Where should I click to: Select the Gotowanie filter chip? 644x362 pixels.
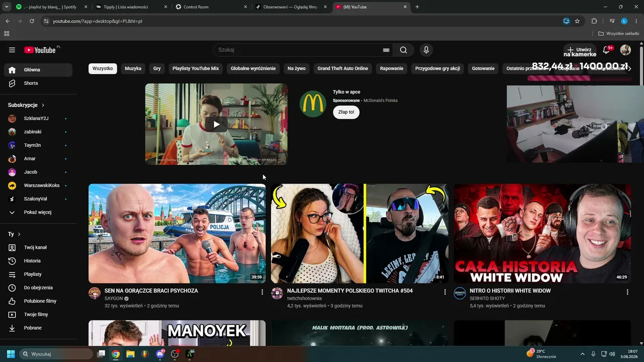[483, 68]
